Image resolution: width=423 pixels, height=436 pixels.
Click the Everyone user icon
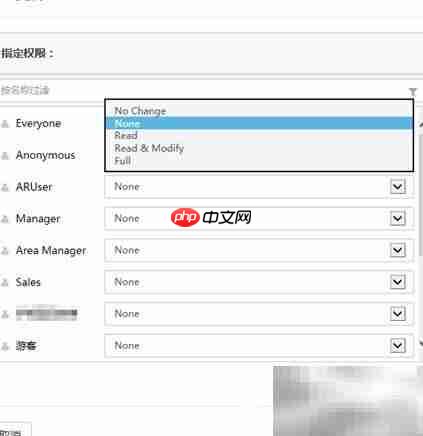coord(5,124)
